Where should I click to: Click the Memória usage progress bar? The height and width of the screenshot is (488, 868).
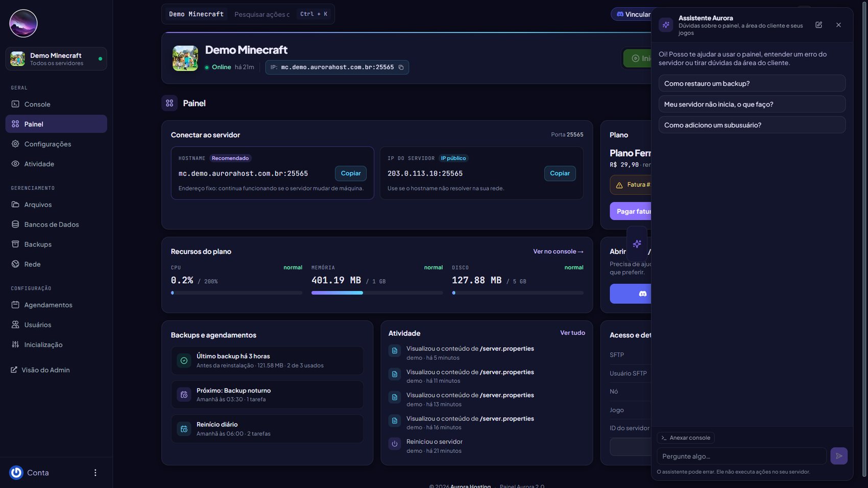pyautogui.click(x=377, y=293)
